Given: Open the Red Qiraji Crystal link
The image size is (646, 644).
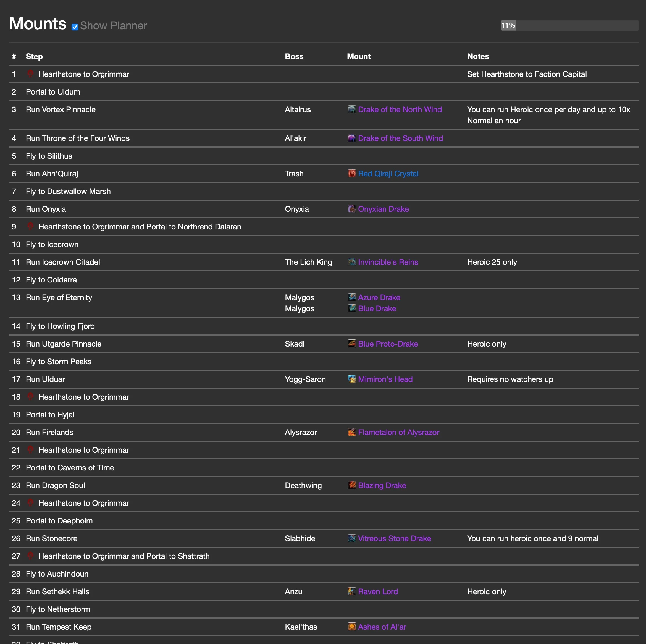Looking at the screenshot, I should (x=388, y=174).
